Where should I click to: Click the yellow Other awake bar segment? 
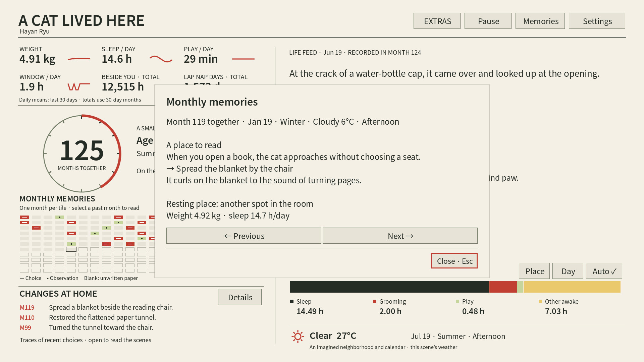(x=572, y=287)
